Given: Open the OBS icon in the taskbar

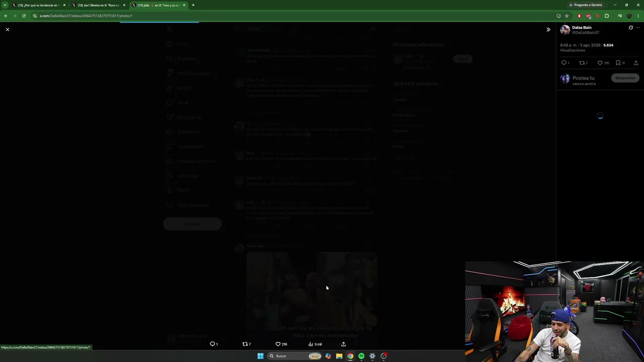Looking at the screenshot, I should point(383,356).
